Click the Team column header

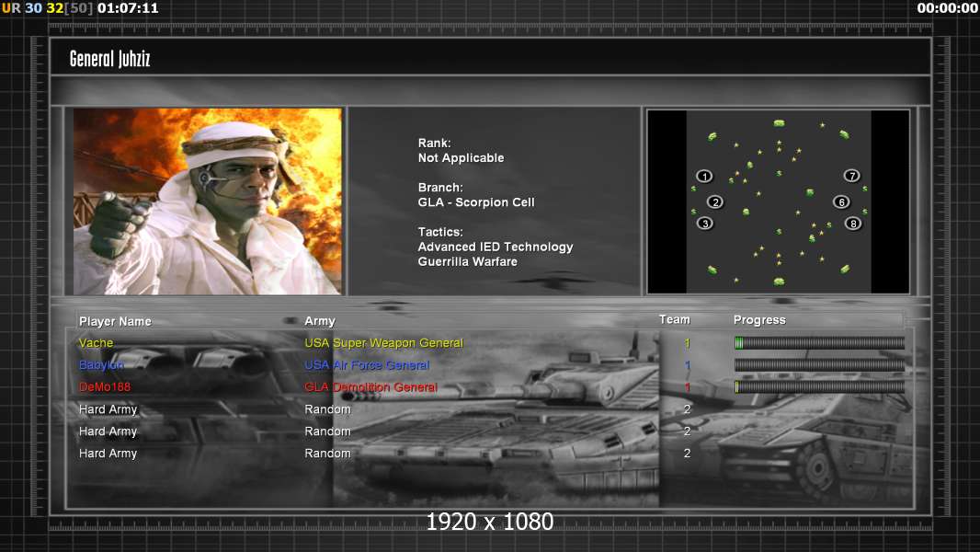pyautogui.click(x=674, y=319)
